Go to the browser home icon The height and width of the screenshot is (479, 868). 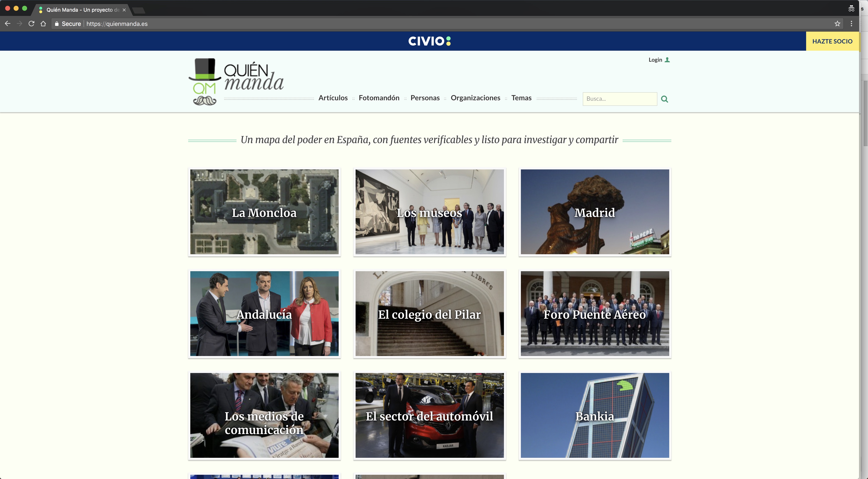(x=43, y=24)
